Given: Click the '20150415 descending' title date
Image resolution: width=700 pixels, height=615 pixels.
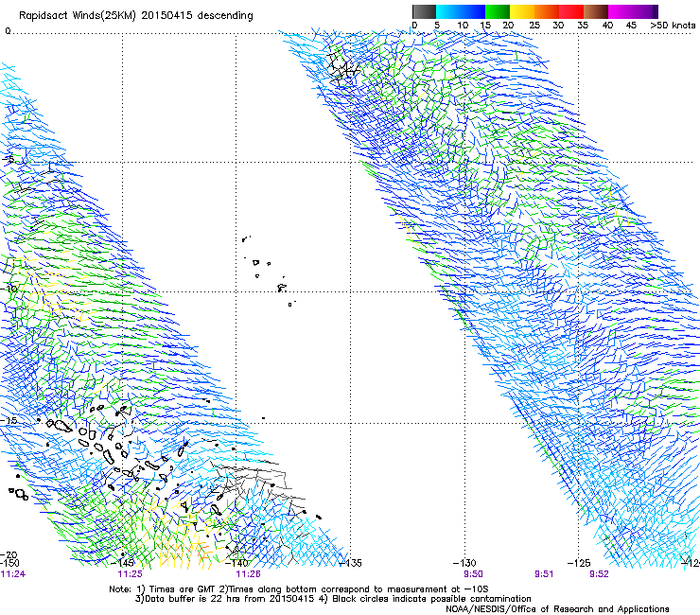Looking at the screenshot, I should click(x=197, y=16).
